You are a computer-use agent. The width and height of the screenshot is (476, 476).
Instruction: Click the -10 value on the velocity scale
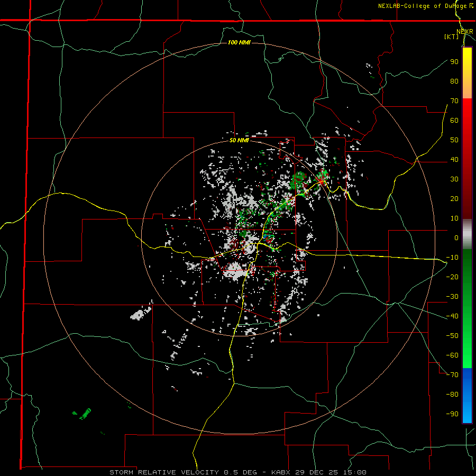coord(452,258)
